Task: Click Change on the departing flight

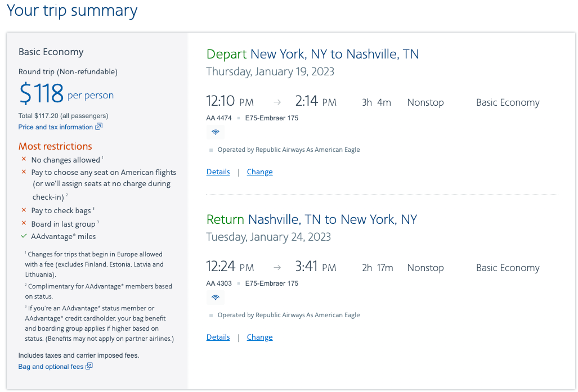Action: 259,172
